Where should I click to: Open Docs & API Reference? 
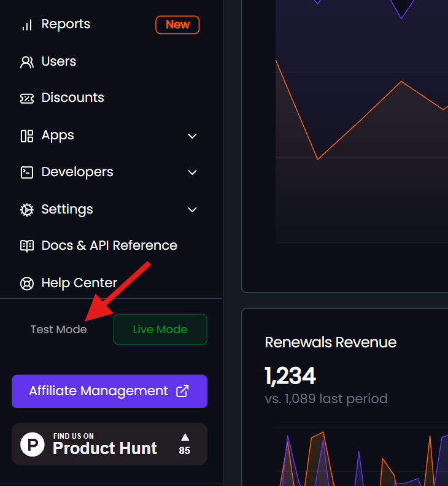click(109, 245)
